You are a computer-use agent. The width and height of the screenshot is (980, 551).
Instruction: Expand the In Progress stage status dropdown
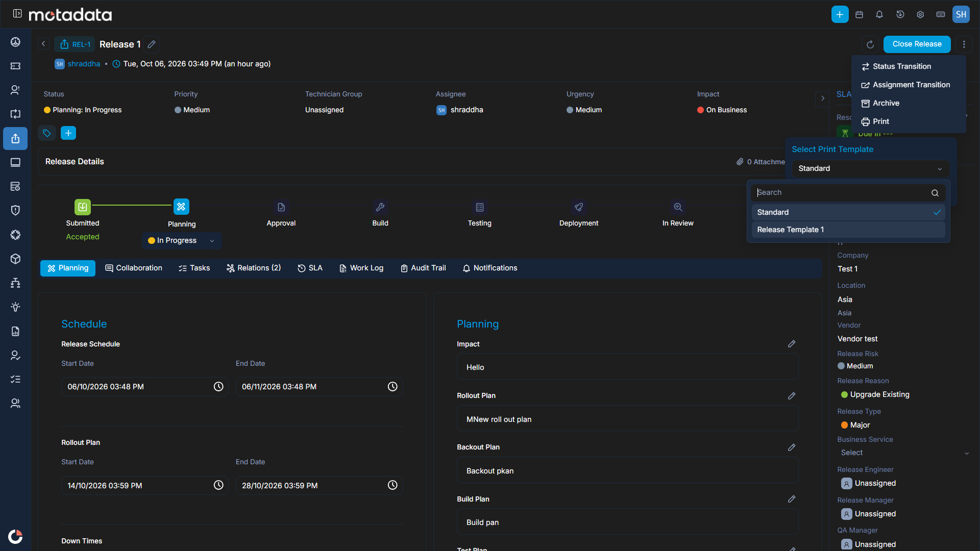click(x=182, y=240)
